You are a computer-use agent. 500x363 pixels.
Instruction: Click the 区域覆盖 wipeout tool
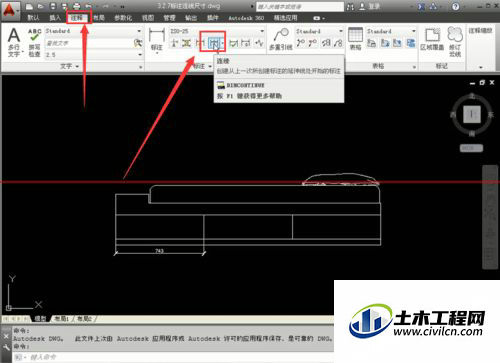(x=432, y=39)
